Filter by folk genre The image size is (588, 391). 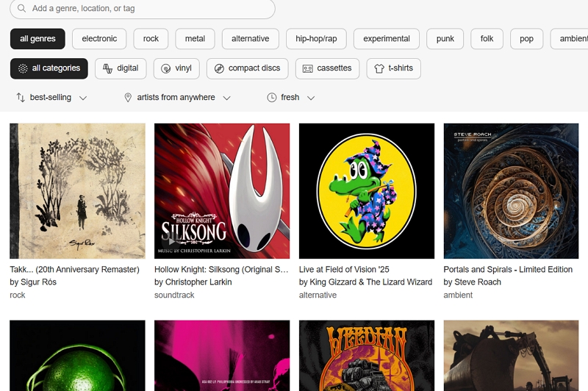click(x=487, y=39)
